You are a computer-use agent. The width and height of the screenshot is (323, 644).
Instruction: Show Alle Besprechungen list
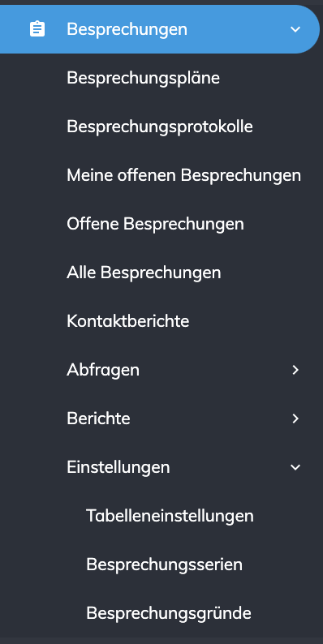(144, 273)
